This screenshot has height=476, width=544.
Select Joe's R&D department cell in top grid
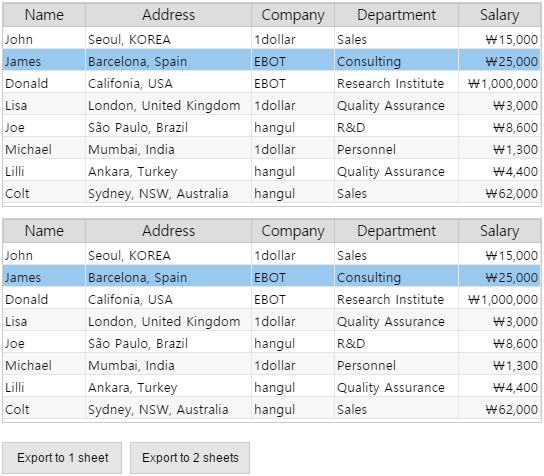(397, 127)
